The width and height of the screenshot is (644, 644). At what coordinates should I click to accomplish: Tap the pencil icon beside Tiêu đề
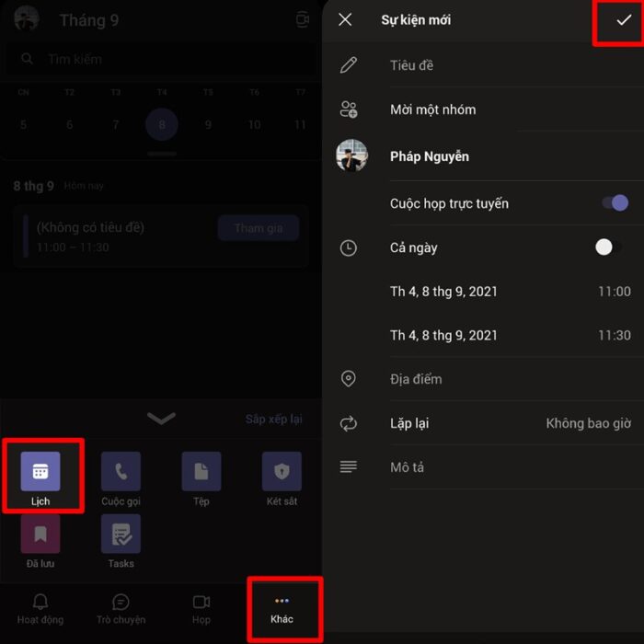(x=349, y=65)
